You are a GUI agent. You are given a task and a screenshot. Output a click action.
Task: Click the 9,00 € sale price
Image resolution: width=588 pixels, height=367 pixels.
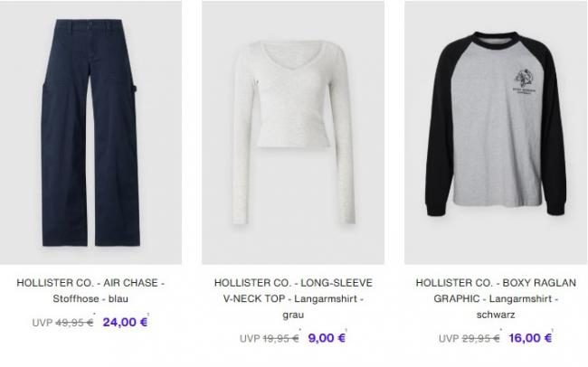click(x=327, y=338)
